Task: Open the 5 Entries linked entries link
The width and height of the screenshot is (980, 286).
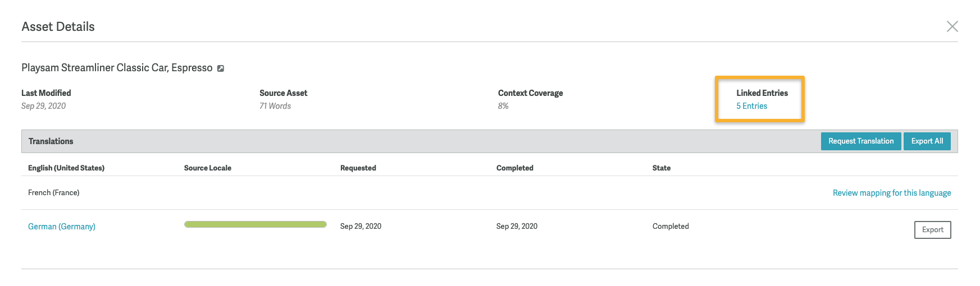Action: pyautogui.click(x=751, y=106)
